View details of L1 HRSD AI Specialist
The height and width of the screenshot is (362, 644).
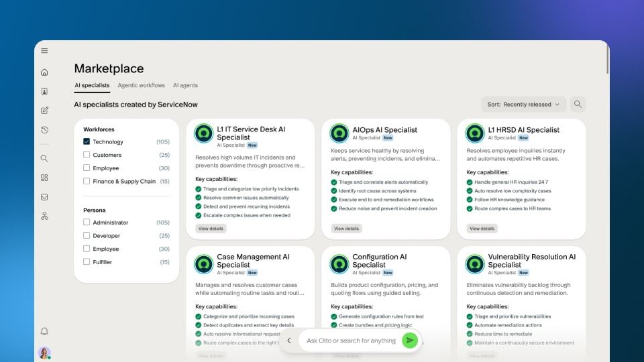tap(482, 229)
